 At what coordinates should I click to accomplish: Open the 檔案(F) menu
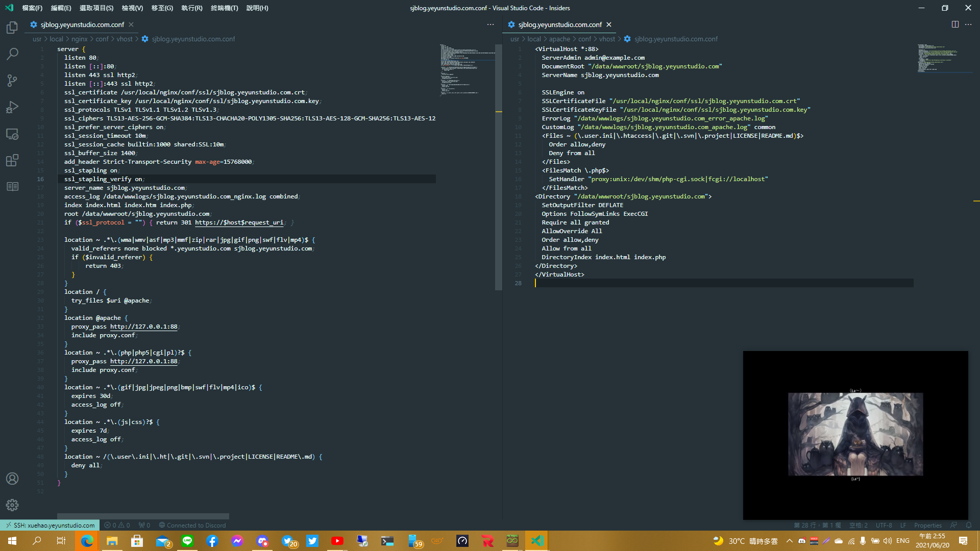[x=32, y=8]
